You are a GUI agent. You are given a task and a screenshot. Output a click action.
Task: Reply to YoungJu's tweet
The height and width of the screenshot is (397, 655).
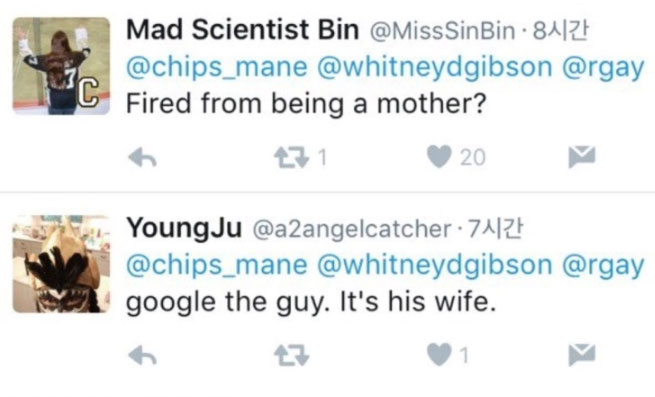142,356
